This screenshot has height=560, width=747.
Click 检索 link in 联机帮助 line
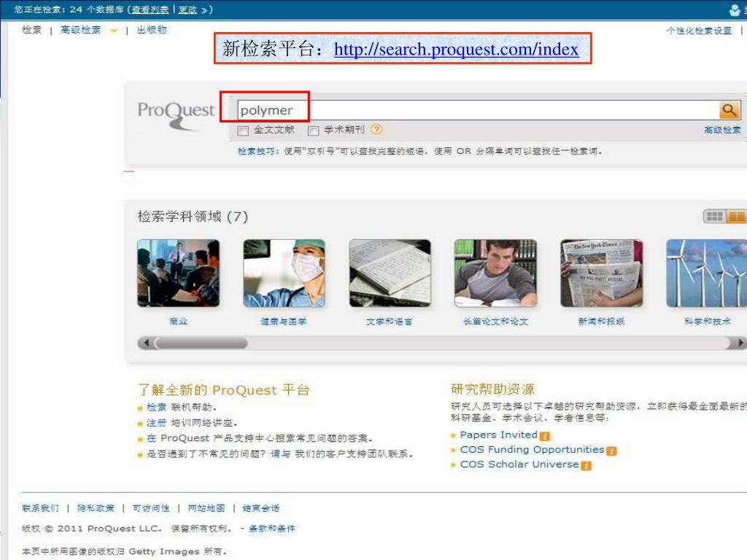coord(157,407)
